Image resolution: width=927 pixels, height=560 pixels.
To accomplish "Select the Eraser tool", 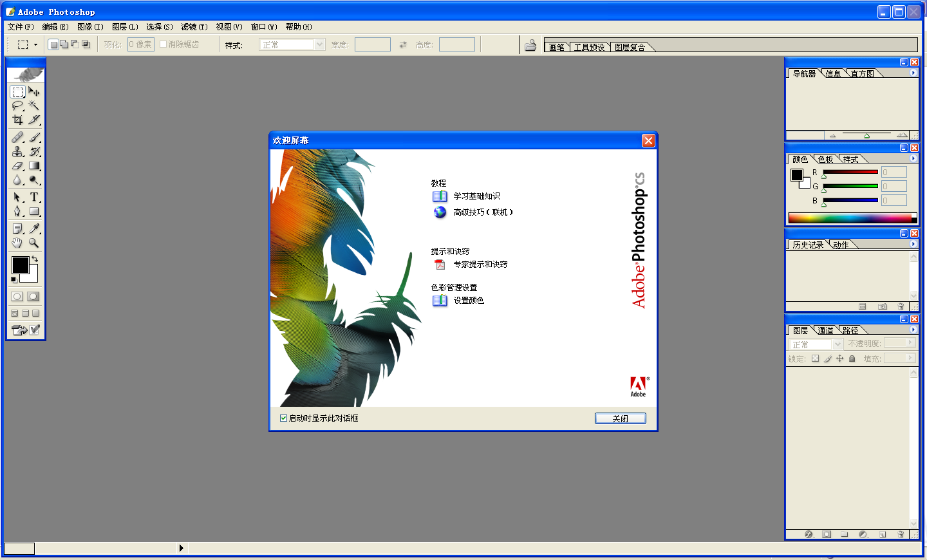I will click(x=17, y=165).
